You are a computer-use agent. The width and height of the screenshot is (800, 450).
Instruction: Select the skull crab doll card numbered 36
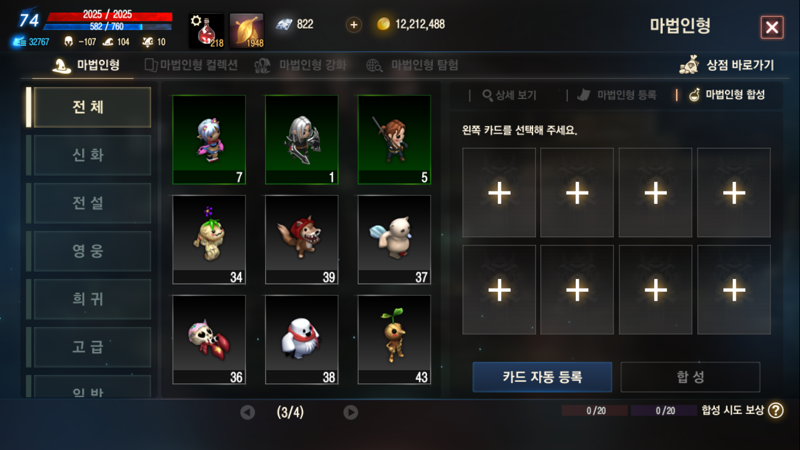(209, 339)
